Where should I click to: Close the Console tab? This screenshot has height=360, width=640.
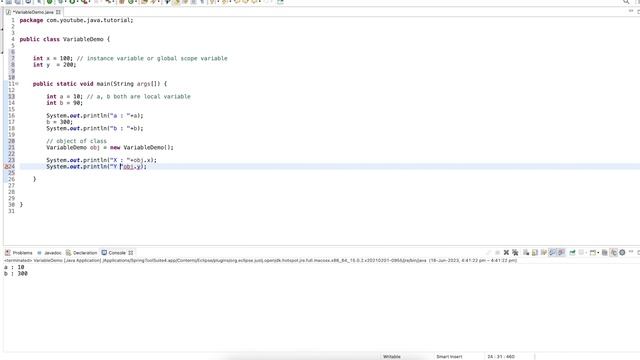[x=131, y=253]
